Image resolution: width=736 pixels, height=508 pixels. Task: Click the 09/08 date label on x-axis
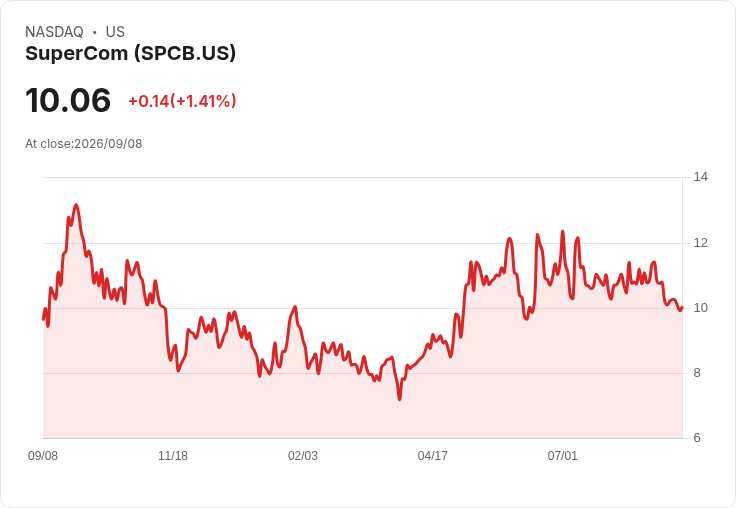click(43, 456)
